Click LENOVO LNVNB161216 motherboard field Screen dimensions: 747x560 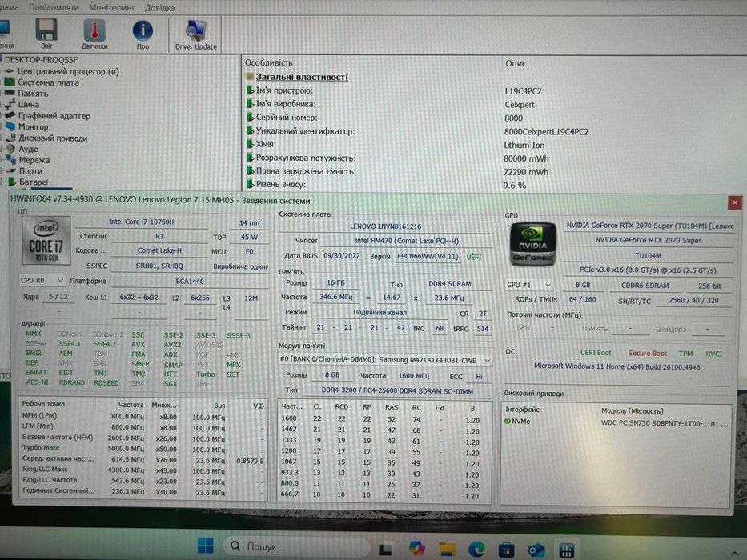385,226
